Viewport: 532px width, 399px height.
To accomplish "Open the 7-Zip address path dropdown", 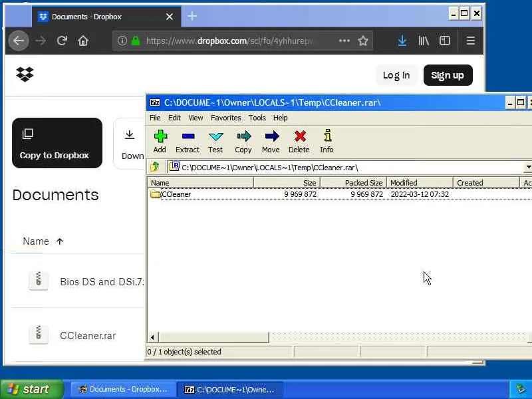I will (528, 167).
